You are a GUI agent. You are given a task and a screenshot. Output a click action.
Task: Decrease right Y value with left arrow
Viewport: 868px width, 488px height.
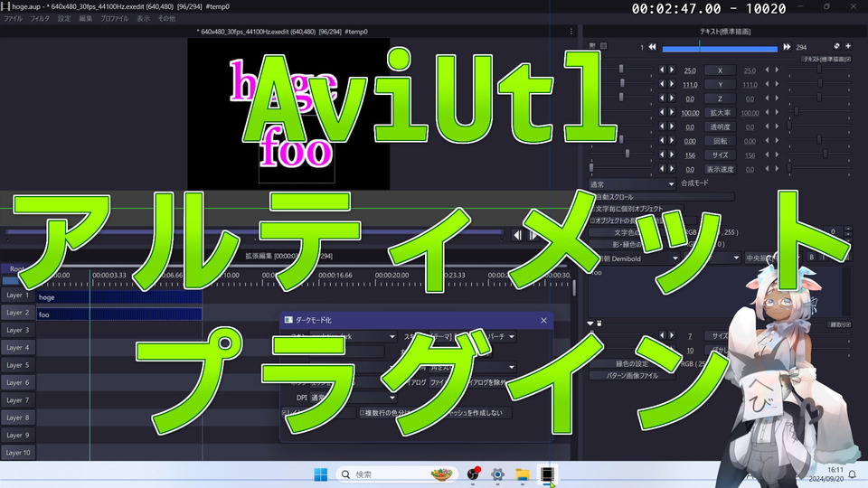click(768, 84)
